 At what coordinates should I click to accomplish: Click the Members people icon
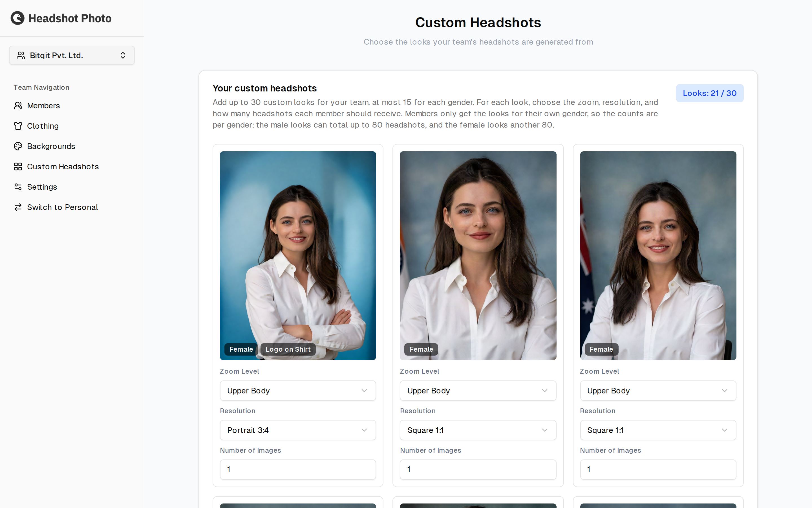coord(18,106)
